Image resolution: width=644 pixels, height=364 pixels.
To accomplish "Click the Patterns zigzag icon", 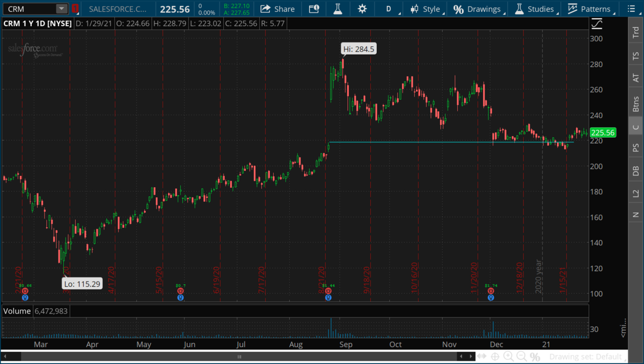I will tap(573, 9).
